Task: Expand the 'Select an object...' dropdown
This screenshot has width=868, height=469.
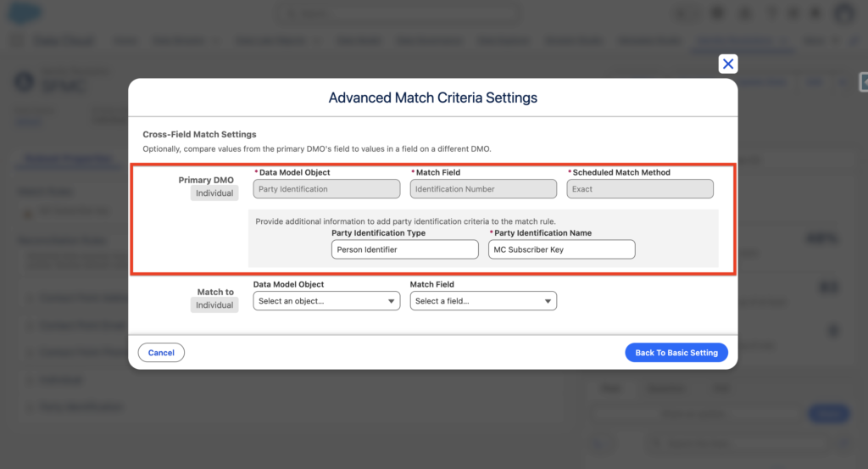Action: click(326, 301)
